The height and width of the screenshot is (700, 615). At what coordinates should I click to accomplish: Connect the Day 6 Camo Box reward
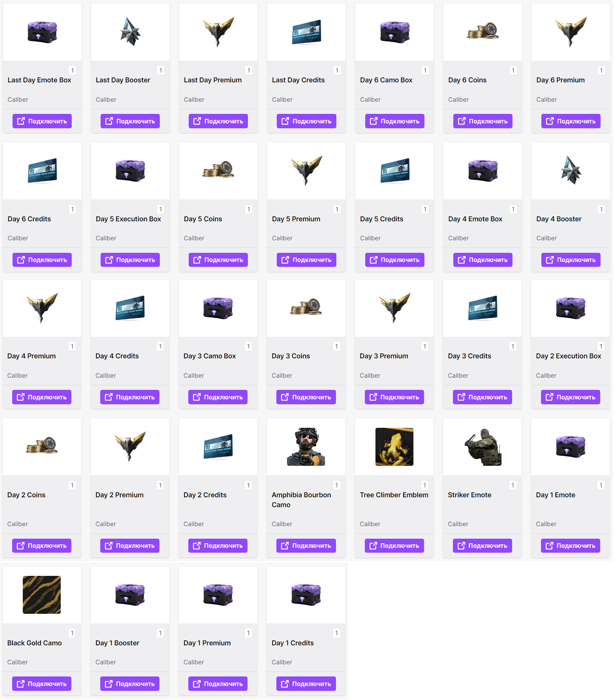(395, 121)
